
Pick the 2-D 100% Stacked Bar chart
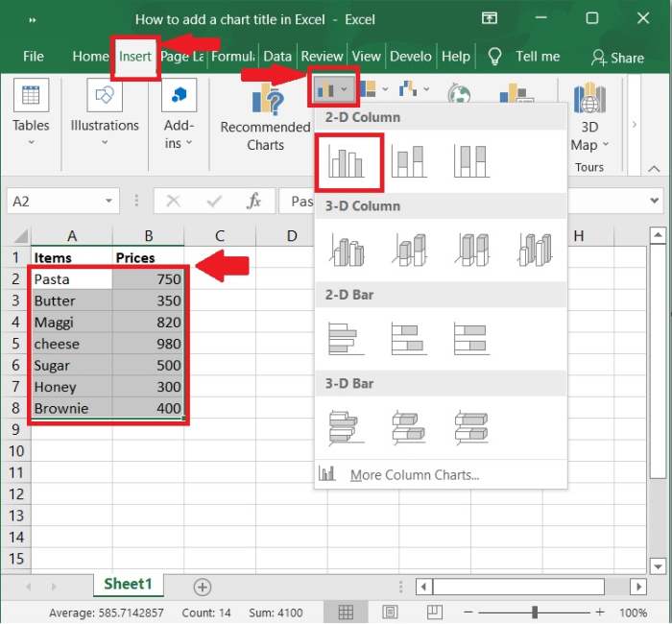pyautogui.click(x=471, y=339)
